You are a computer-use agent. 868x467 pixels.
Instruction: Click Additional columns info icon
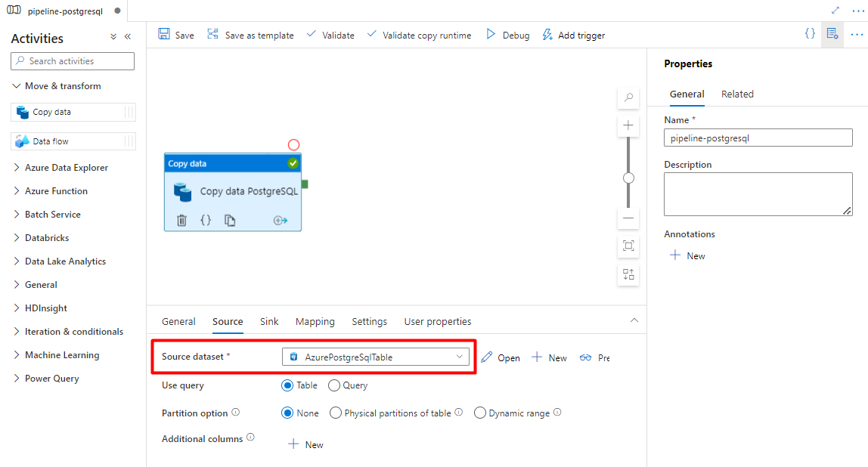250,437
